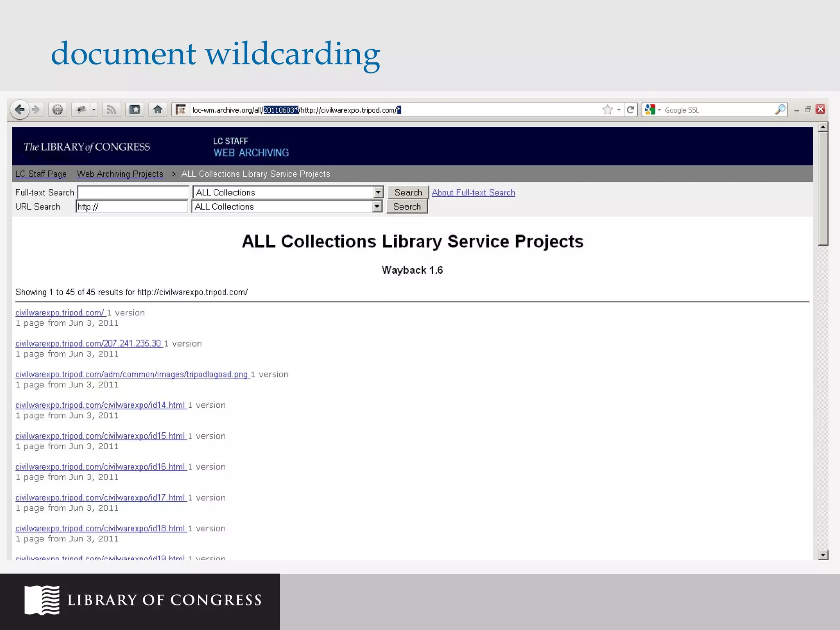Go to the browser home page icon
840x630 pixels.
(x=157, y=110)
